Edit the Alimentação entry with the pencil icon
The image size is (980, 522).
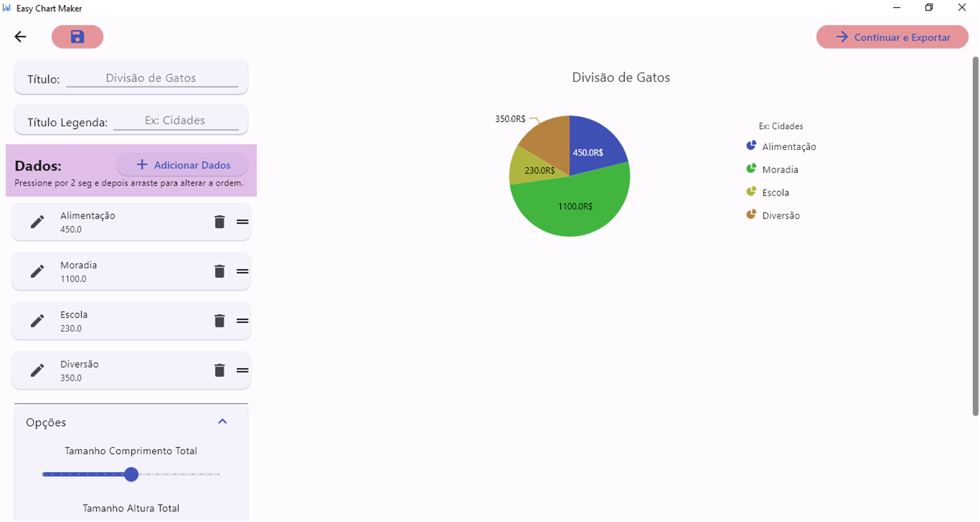(x=36, y=221)
